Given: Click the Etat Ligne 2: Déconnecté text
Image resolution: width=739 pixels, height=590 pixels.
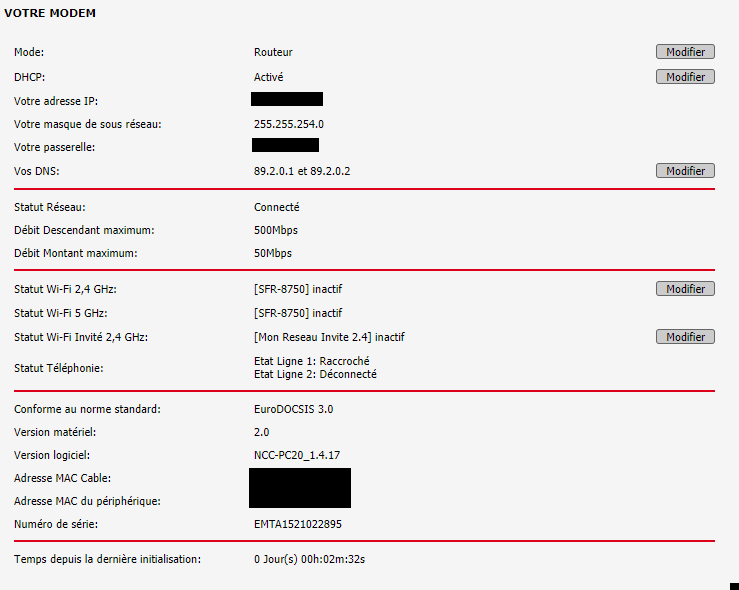Looking at the screenshot, I should [x=315, y=374].
